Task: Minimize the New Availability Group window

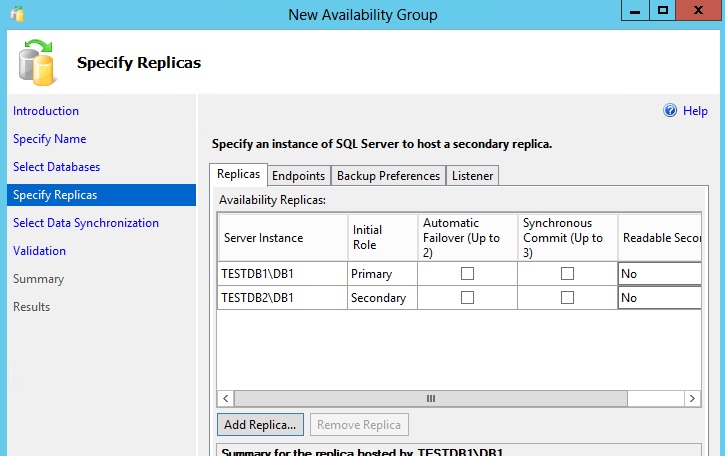Action: 635,10
